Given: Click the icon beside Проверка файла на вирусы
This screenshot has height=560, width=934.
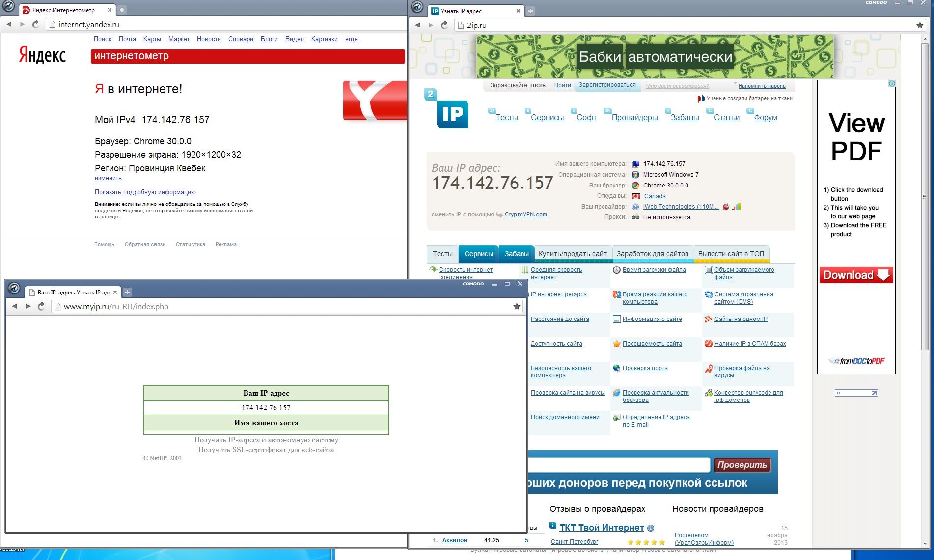Looking at the screenshot, I should point(709,368).
